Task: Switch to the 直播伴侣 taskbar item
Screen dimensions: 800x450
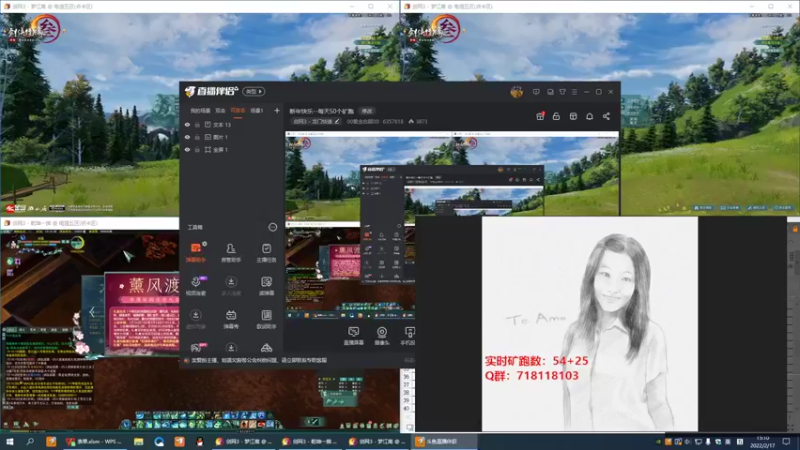Action: click(443, 441)
